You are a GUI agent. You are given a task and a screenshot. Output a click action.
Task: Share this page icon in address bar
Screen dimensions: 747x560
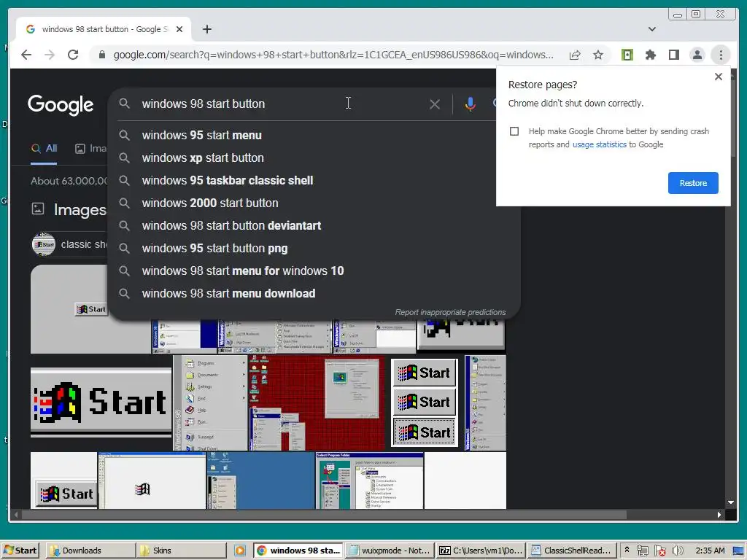click(575, 55)
